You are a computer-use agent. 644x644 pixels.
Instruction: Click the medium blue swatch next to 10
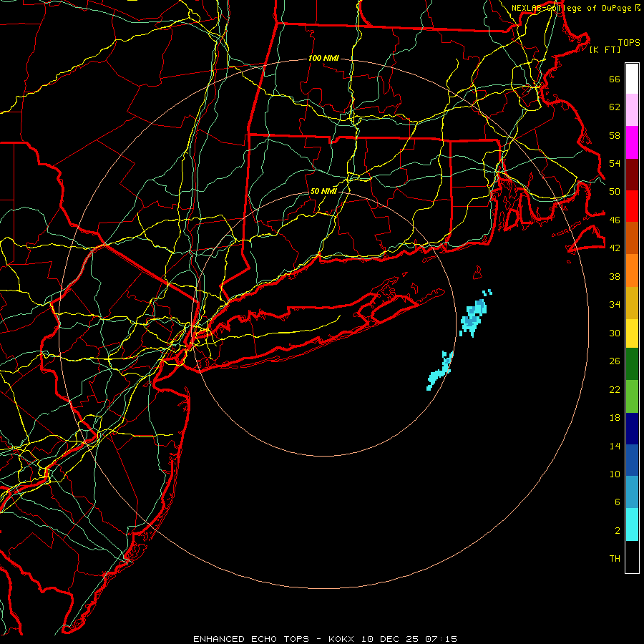632,460
